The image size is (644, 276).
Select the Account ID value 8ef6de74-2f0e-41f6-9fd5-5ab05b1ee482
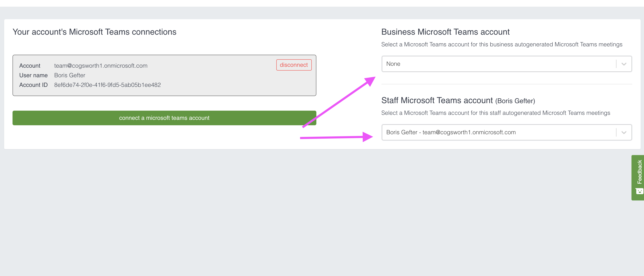tap(107, 85)
